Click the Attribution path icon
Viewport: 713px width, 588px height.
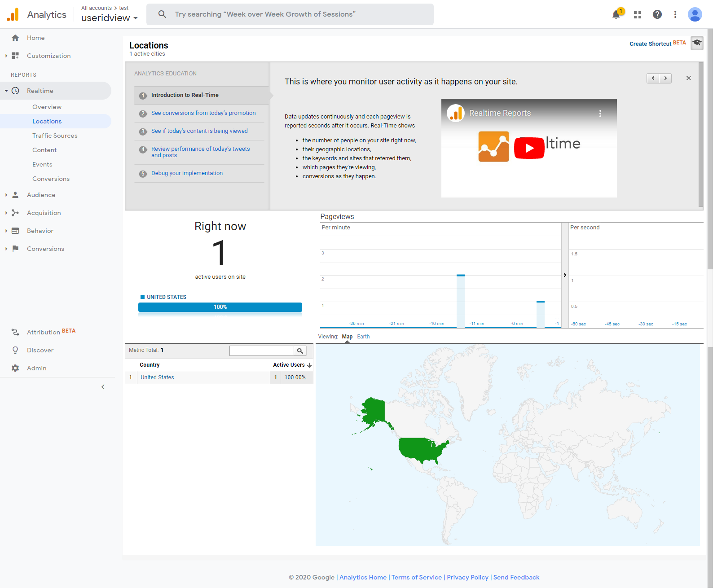[x=15, y=332]
